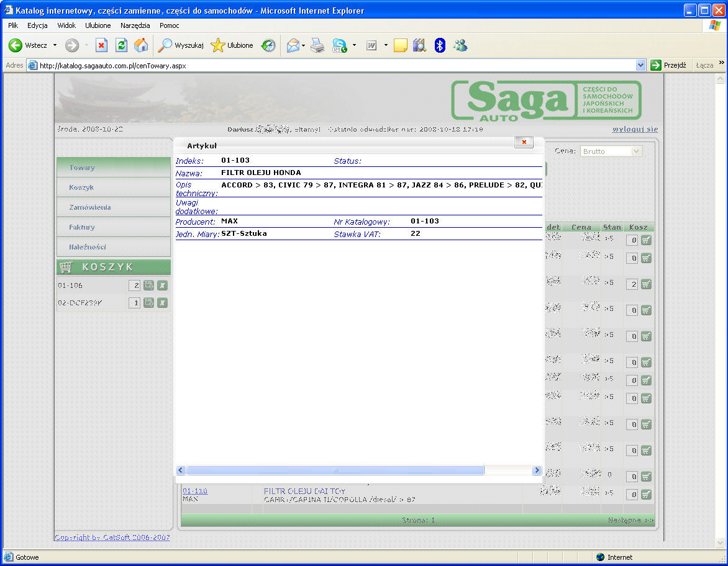Open the Cena Brutto dropdown
This screenshot has width=728, height=566.
tap(637, 151)
